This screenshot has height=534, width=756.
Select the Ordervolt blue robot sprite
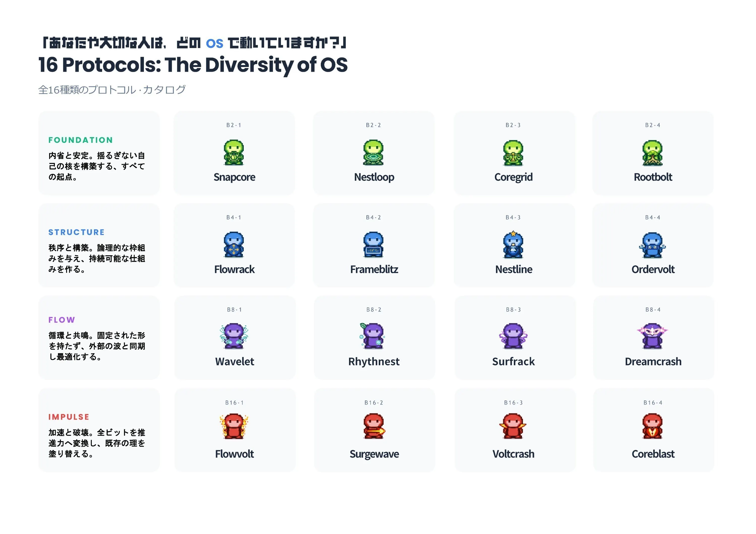coord(652,245)
